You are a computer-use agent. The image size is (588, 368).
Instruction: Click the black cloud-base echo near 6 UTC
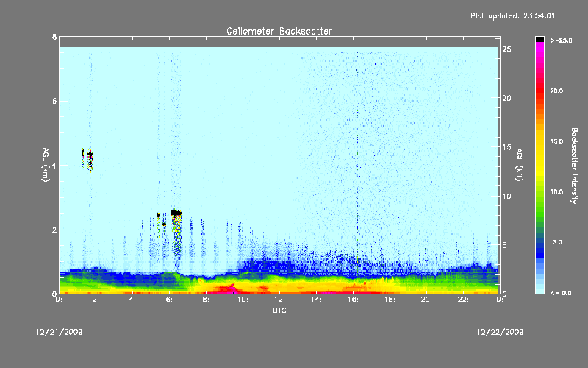coord(176,213)
